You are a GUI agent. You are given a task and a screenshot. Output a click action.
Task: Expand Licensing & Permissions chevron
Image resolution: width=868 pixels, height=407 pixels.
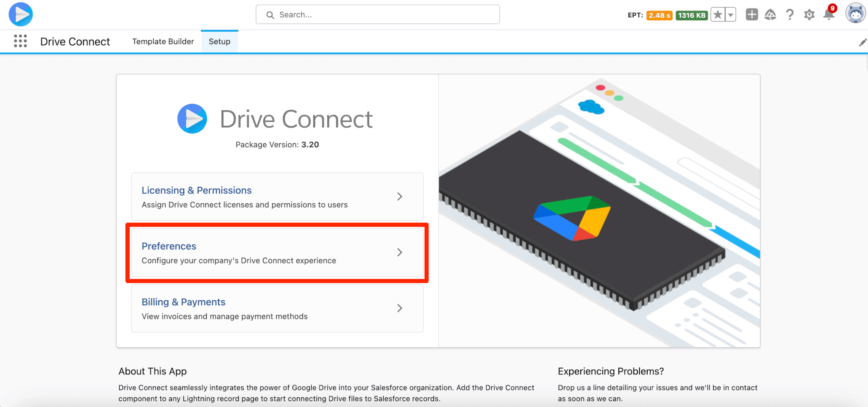coord(400,197)
